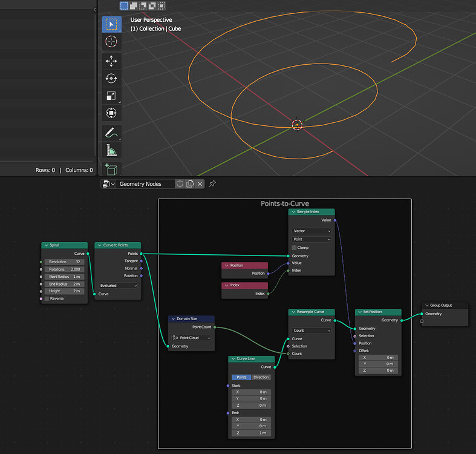
Task: Select the Measure tool
Action: pos(111,150)
